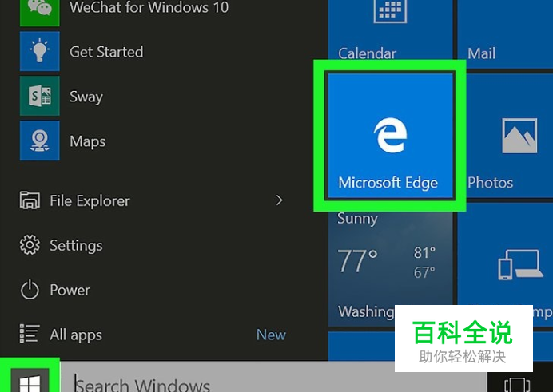Screen dimensions: 553x392
Task: Click the 77° temperature reading
Action: click(357, 261)
